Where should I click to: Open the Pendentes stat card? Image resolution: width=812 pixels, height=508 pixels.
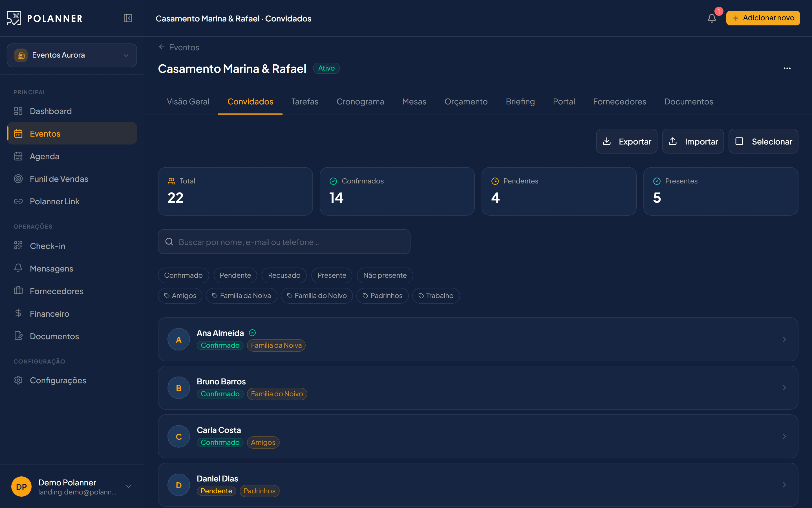(x=559, y=192)
